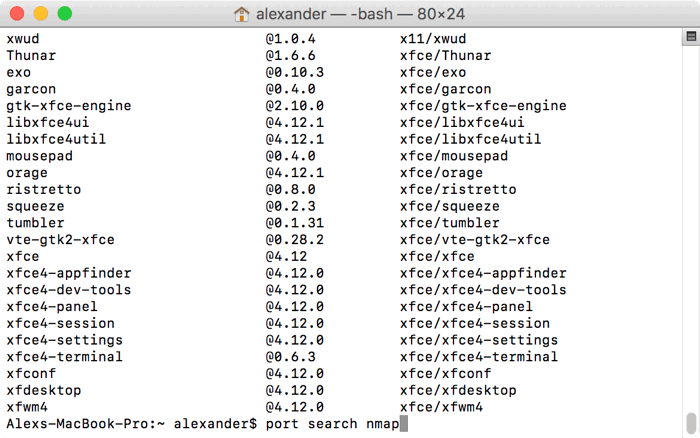Viewport: 700px width, 438px height.
Task: Minimize the Terminal window with yellow button
Action: point(42,14)
